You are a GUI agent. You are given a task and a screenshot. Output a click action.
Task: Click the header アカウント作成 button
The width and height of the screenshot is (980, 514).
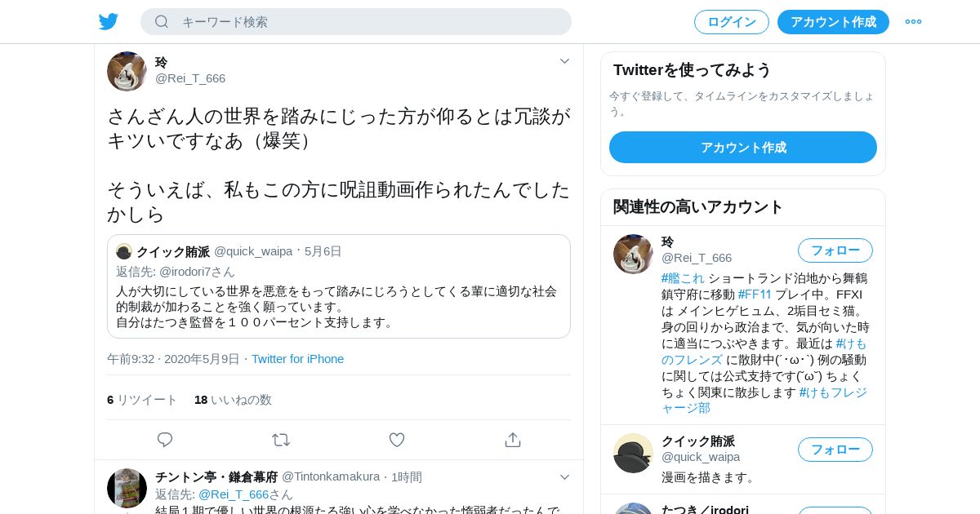833,22
